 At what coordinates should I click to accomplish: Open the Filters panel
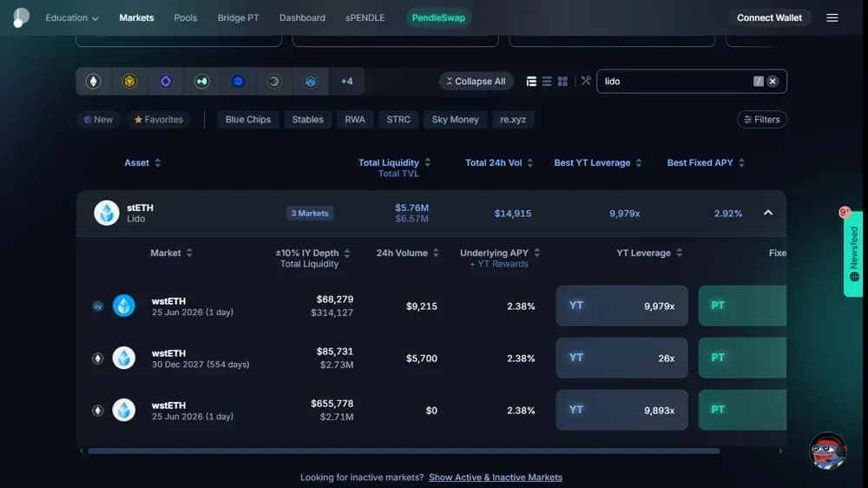(762, 120)
